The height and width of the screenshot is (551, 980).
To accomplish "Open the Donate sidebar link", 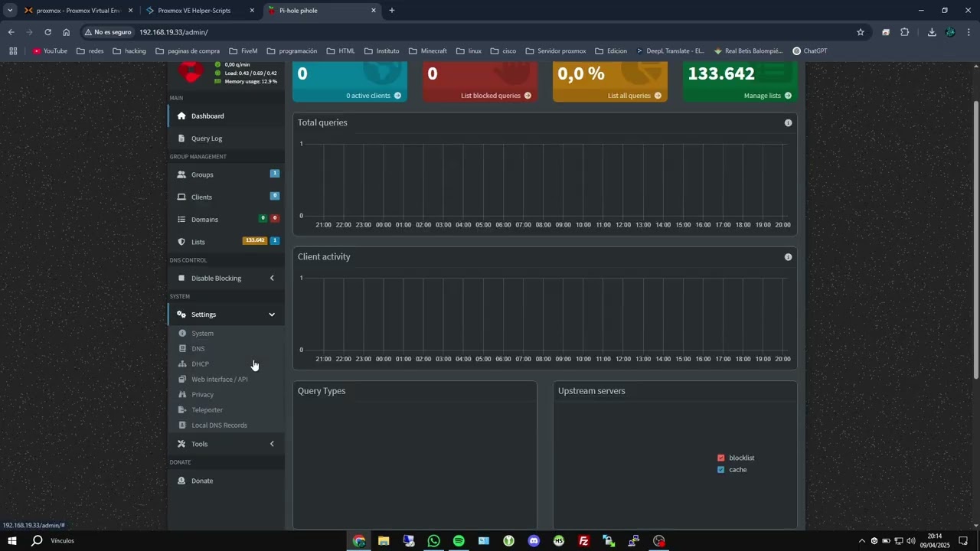I will (226, 481).
